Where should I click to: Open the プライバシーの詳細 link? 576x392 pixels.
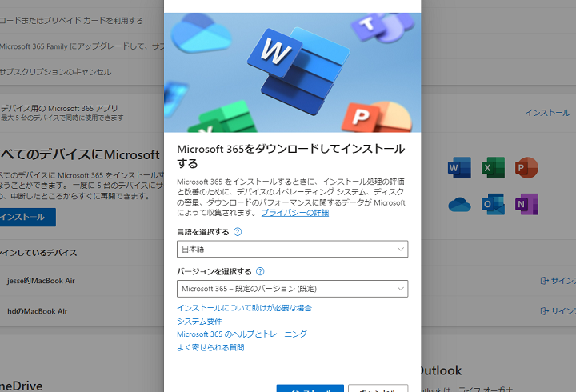point(294,213)
